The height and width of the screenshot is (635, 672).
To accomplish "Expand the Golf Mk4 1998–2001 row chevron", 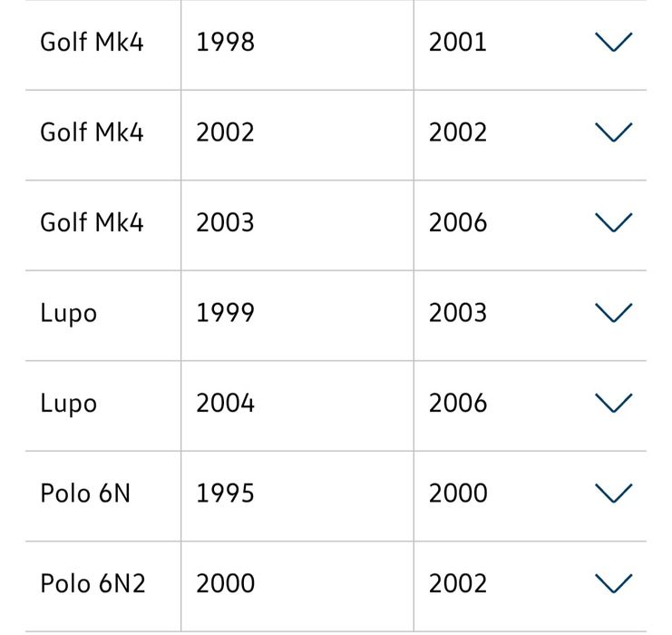I will 613,42.
